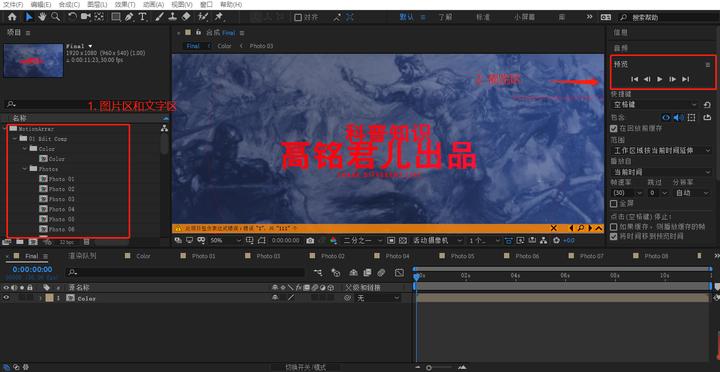Open the graph editor icon
720x372 pixels.
(399, 273)
